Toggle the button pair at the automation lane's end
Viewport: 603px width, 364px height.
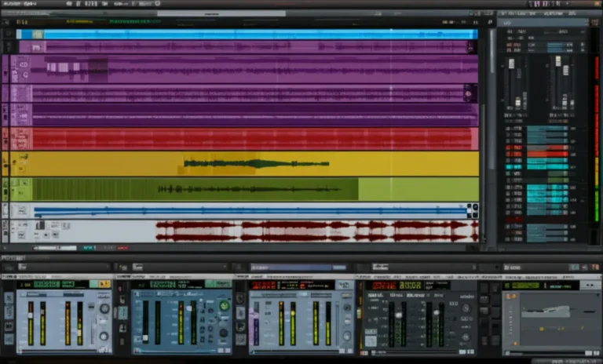click(473, 211)
